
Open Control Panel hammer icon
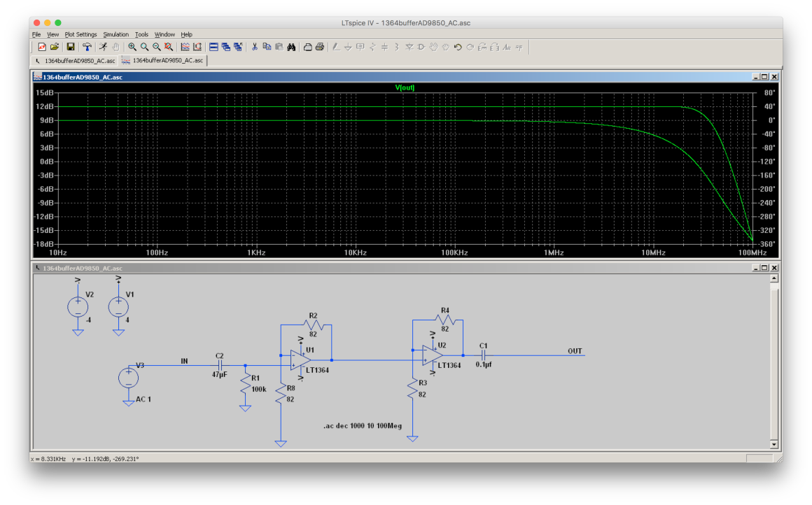click(x=87, y=47)
